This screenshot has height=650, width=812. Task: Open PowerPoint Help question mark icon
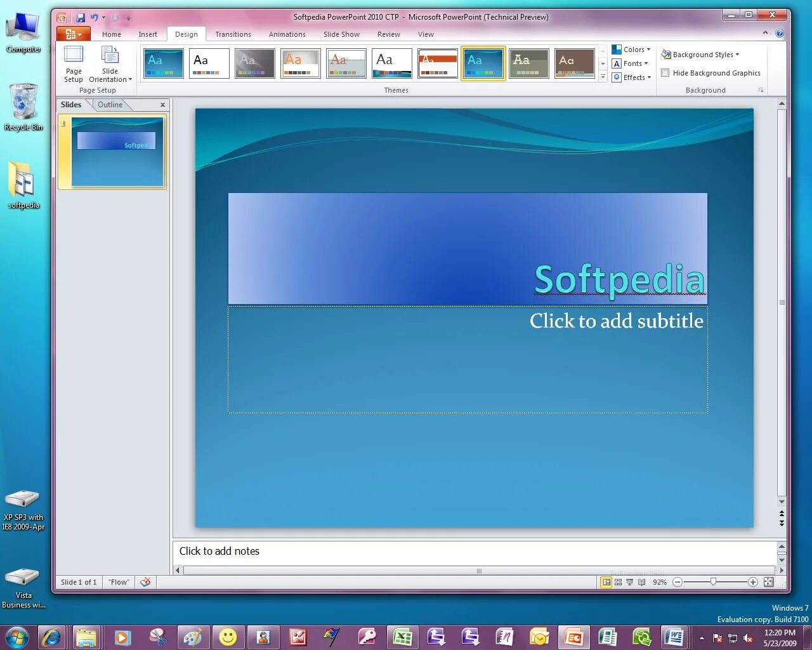pos(780,33)
